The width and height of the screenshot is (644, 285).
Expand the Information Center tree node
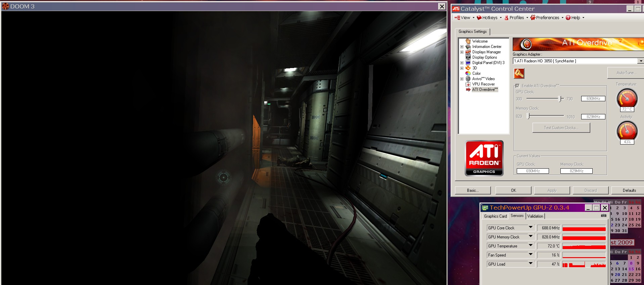462,47
